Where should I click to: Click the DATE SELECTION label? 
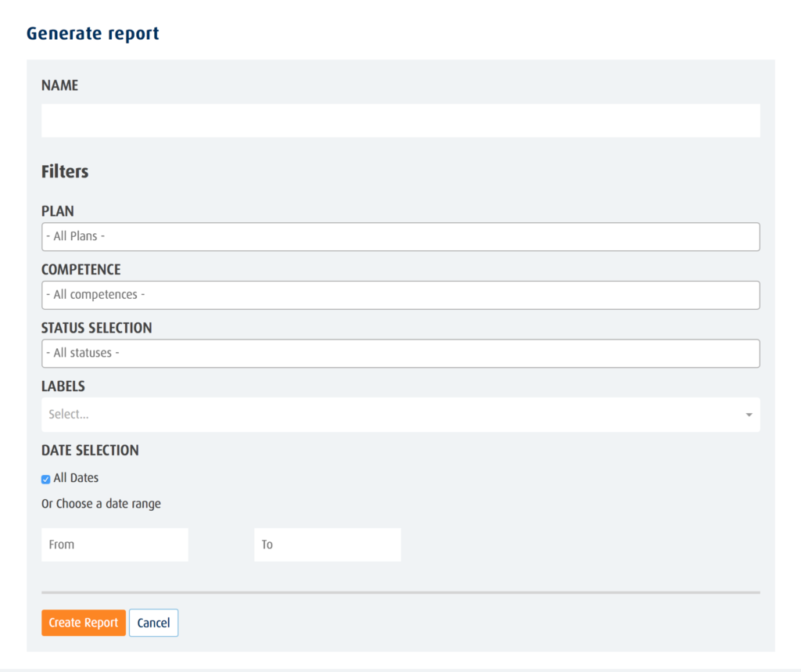(90, 450)
